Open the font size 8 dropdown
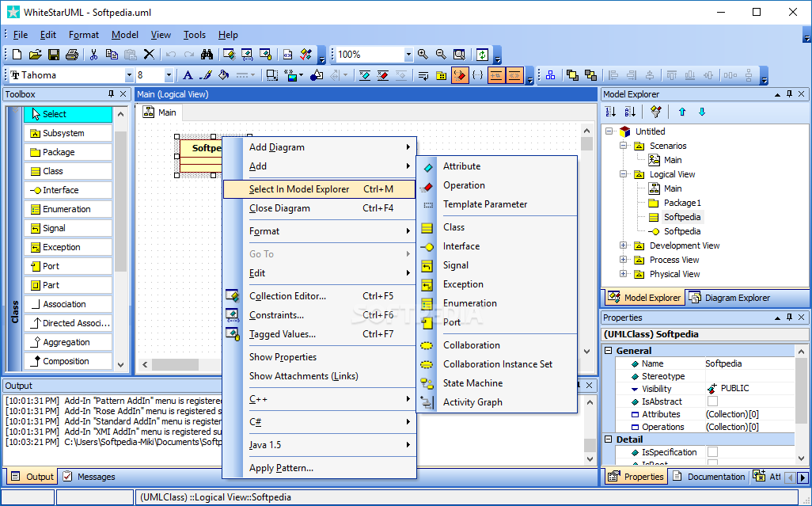This screenshot has width=812, height=506. pos(169,75)
